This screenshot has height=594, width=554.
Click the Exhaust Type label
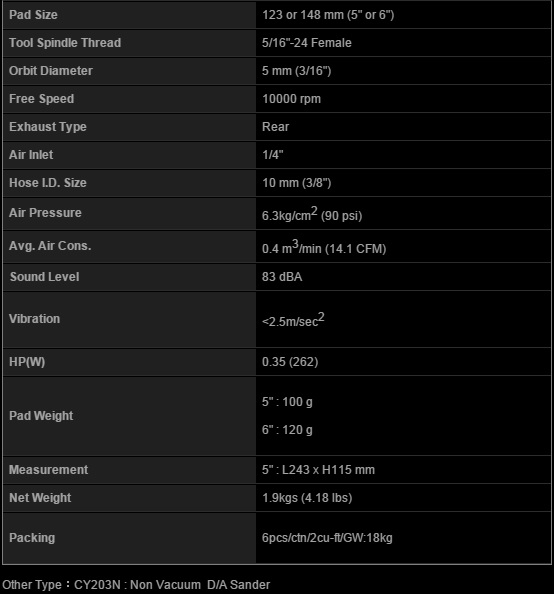(48, 127)
